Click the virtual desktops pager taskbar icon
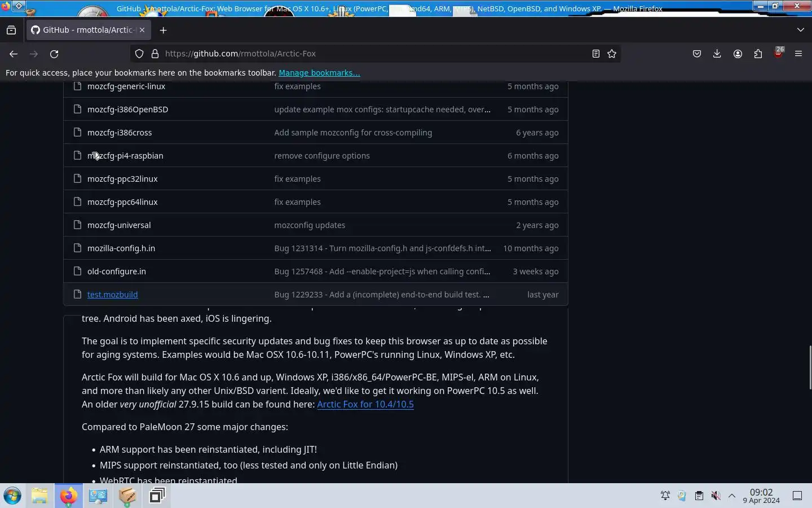 tap(157, 496)
